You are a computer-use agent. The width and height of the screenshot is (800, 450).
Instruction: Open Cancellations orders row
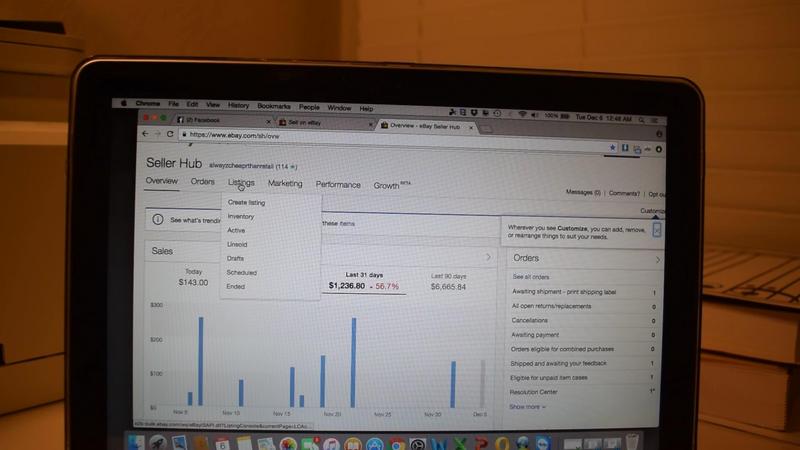(529, 320)
